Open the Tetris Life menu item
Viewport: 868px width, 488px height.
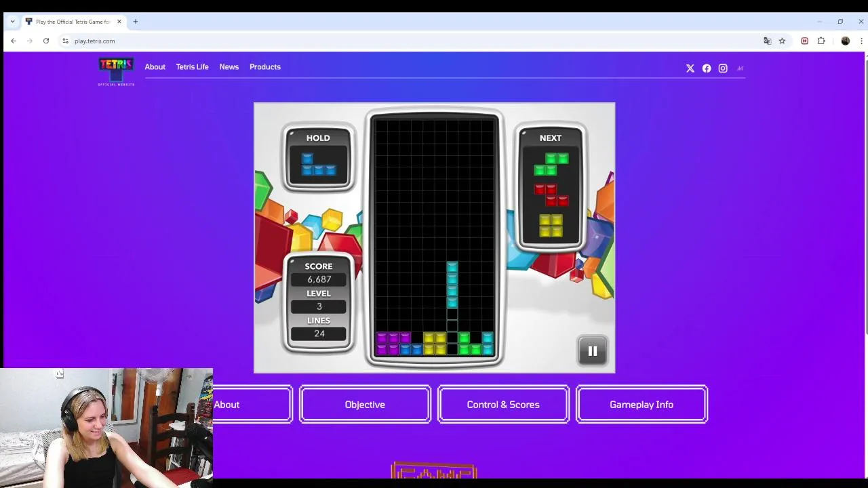click(x=192, y=67)
